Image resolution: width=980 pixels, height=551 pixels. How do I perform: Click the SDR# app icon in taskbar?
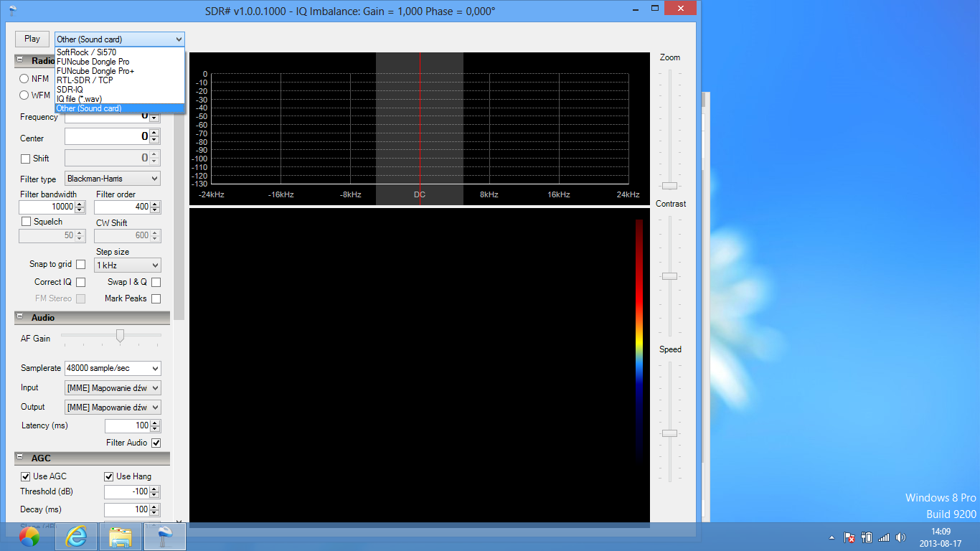165,537
